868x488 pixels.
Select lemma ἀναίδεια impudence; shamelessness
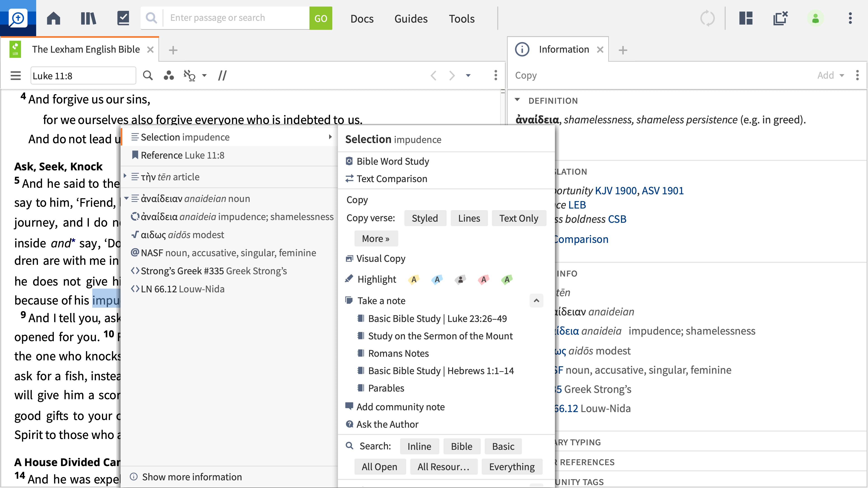pos(229,217)
